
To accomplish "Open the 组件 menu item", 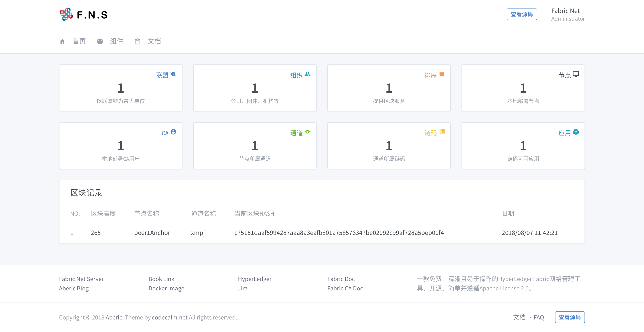I will point(117,41).
